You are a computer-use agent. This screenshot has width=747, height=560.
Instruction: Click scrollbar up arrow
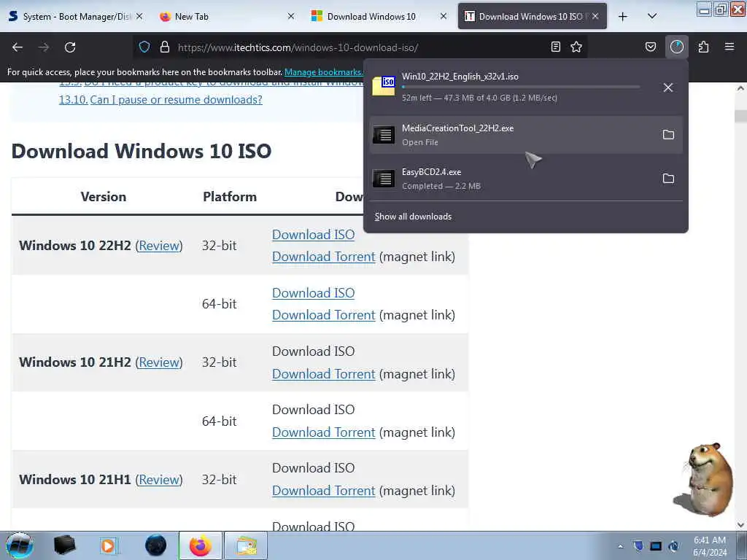coord(740,88)
